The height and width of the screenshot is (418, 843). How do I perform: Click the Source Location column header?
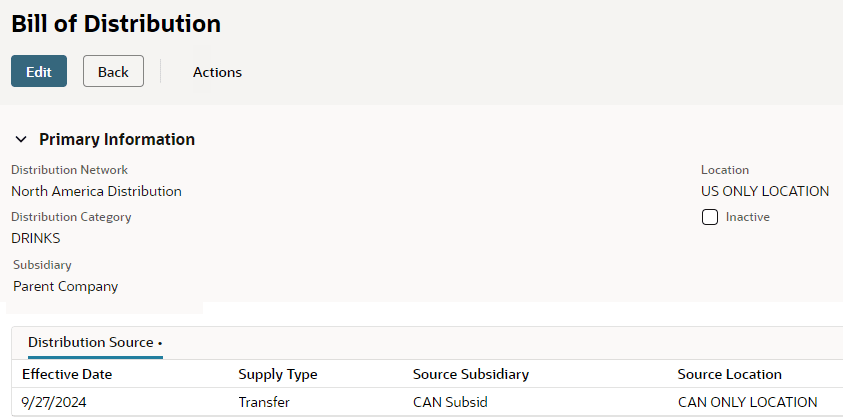[729, 374]
